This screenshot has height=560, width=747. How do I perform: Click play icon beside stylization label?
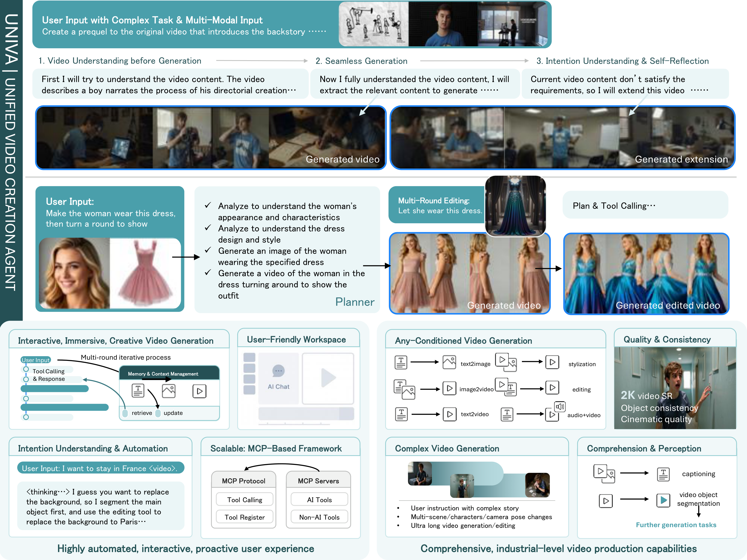552,362
